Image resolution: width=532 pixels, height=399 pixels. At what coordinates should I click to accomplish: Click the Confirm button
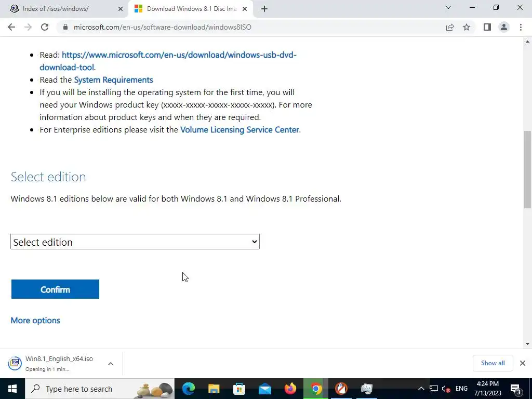55,289
